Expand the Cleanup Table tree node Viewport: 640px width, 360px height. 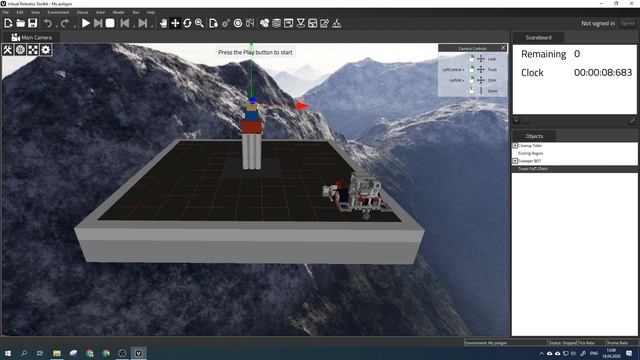[515, 145]
